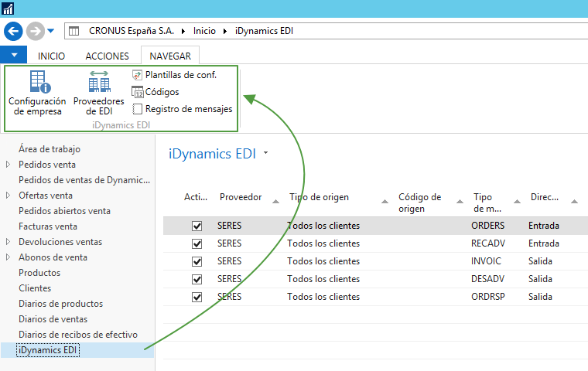Sort by Tipo de m... column header

pos(487,203)
